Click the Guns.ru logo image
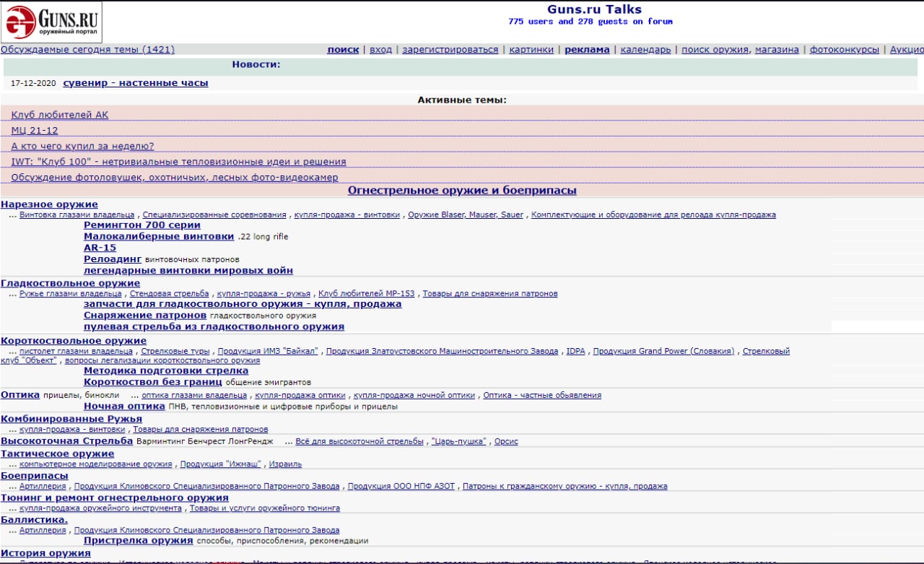Viewport: 924px width, 564px height. click(51, 22)
